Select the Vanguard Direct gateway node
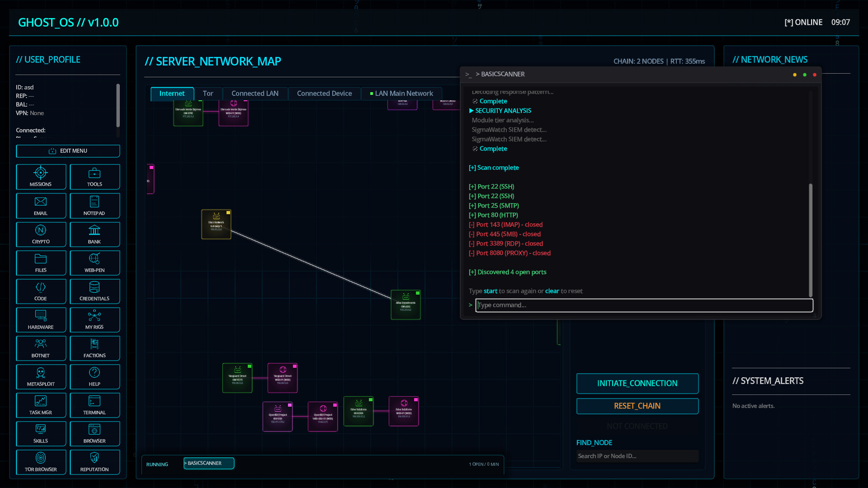The image size is (868, 488). 237,378
